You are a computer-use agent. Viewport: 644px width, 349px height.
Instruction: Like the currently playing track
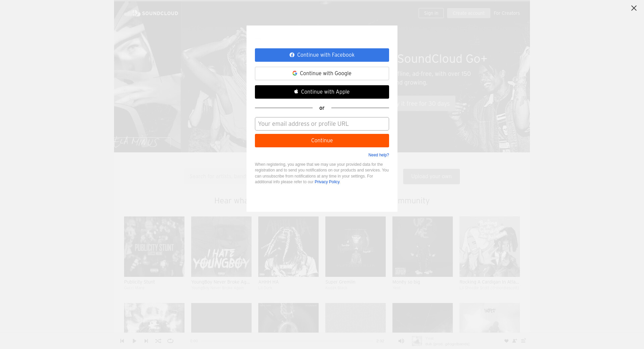506,341
